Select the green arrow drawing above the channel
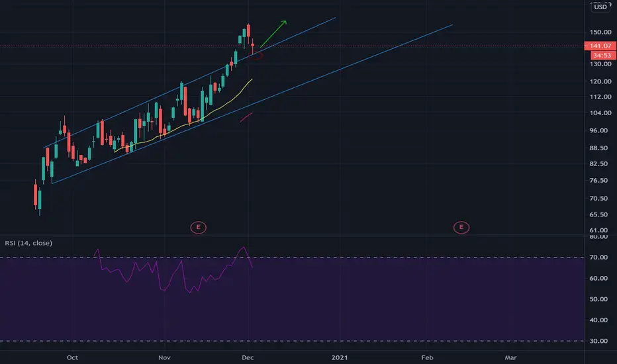The width and height of the screenshot is (617, 364). pyautogui.click(x=273, y=34)
